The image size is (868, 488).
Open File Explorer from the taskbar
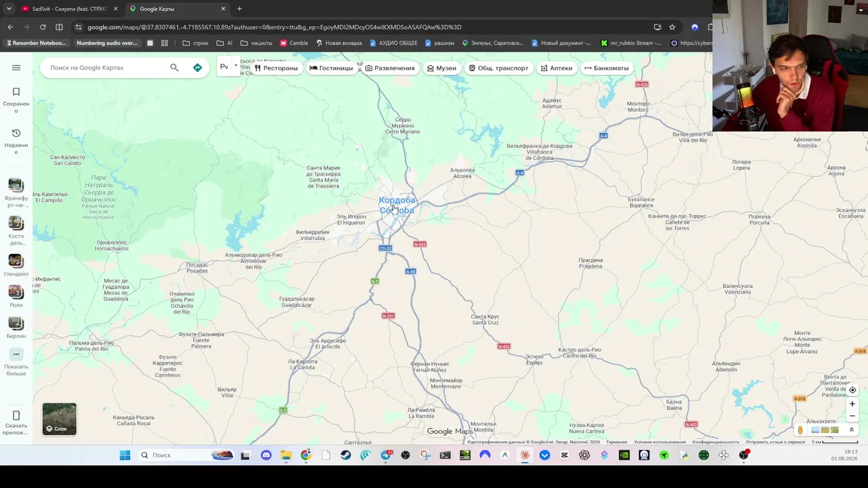click(x=286, y=455)
